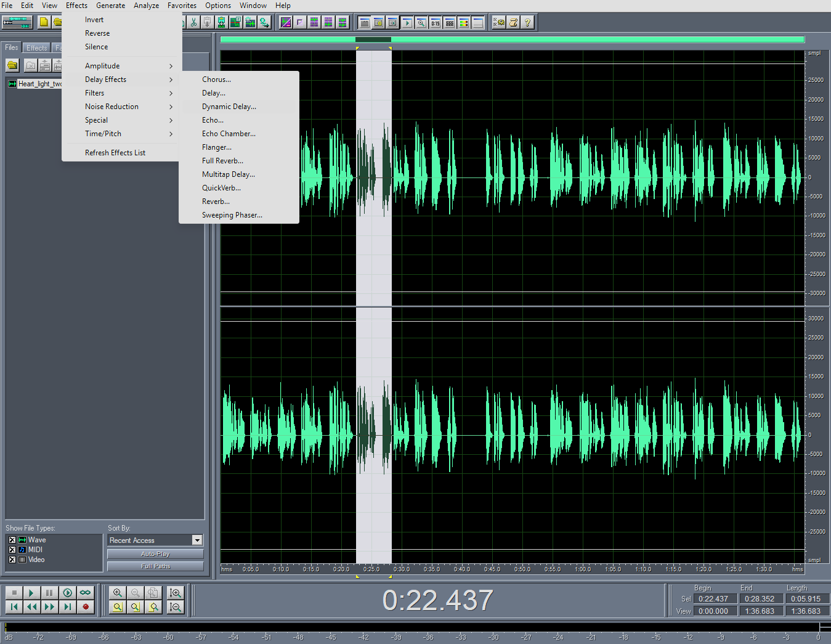Image resolution: width=831 pixels, height=644 pixels.
Task: Toggle the Wave file type checkbox
Action: point(12,540)
